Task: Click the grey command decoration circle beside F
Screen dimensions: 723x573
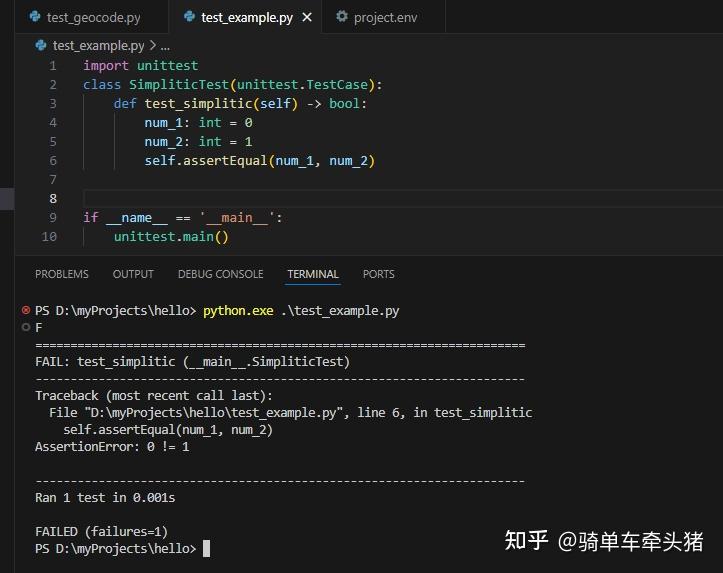Action: click(26, 327)
